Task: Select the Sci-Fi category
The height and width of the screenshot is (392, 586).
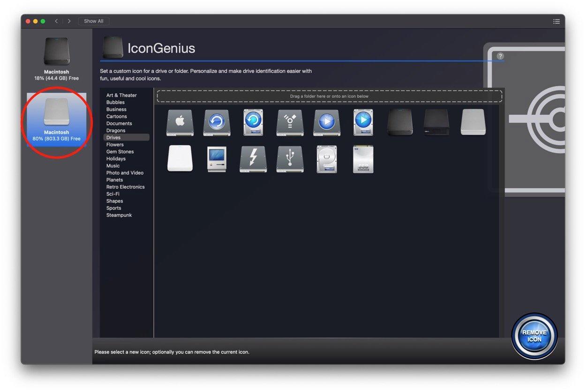Action: click(x=113, y=193)
